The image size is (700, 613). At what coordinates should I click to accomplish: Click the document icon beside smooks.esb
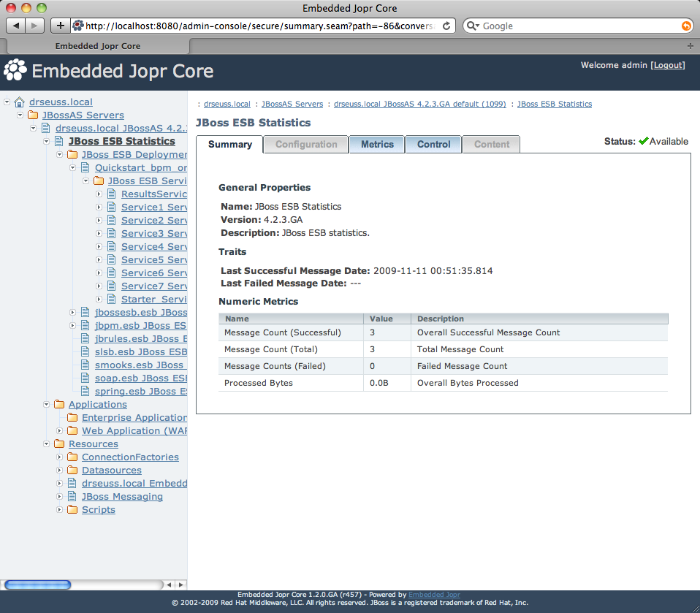pos(85,365)
